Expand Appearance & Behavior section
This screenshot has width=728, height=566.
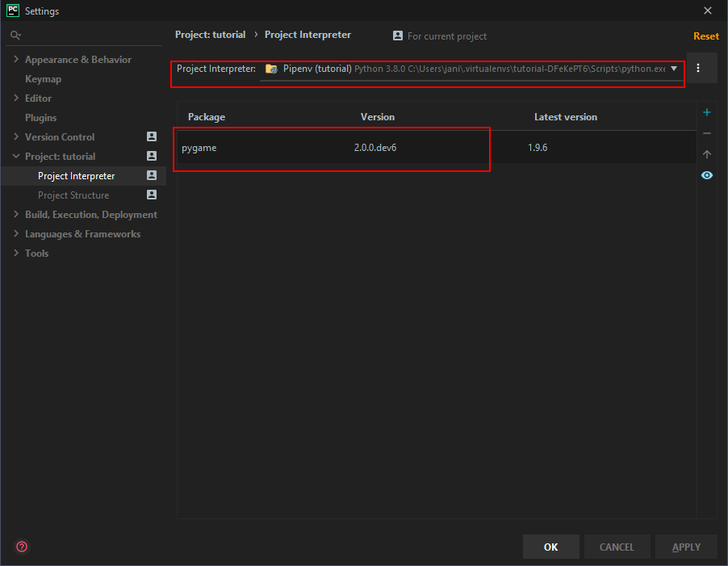[16, 59]
